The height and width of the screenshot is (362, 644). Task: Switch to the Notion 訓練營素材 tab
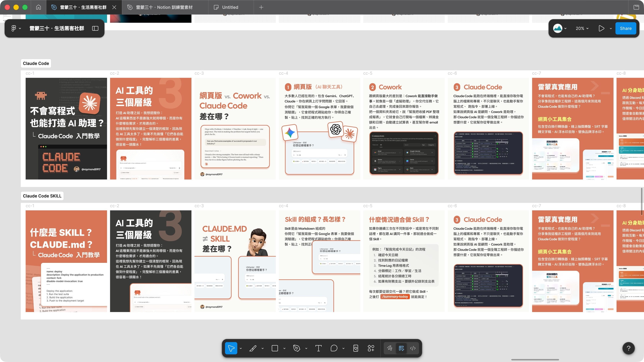click(164, 7)
